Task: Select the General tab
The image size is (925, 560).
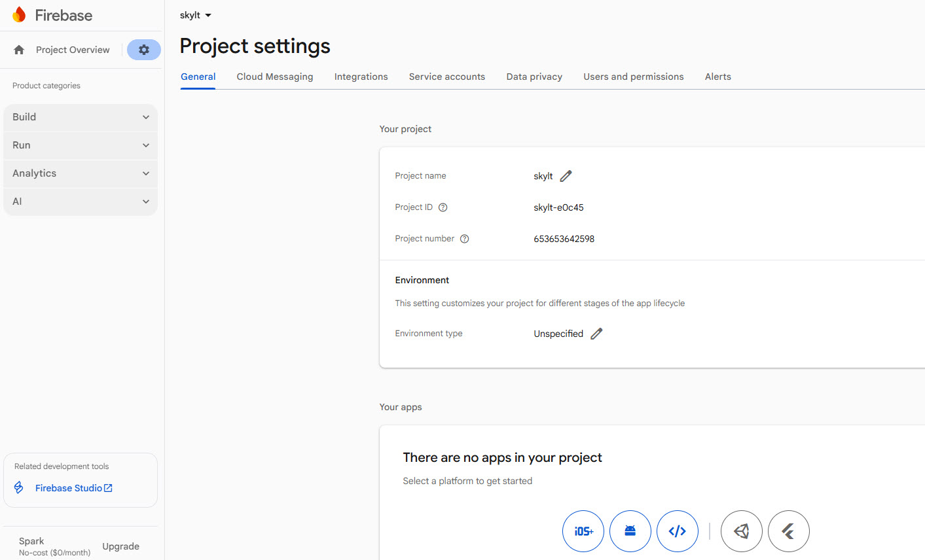Action: (198, 77)
